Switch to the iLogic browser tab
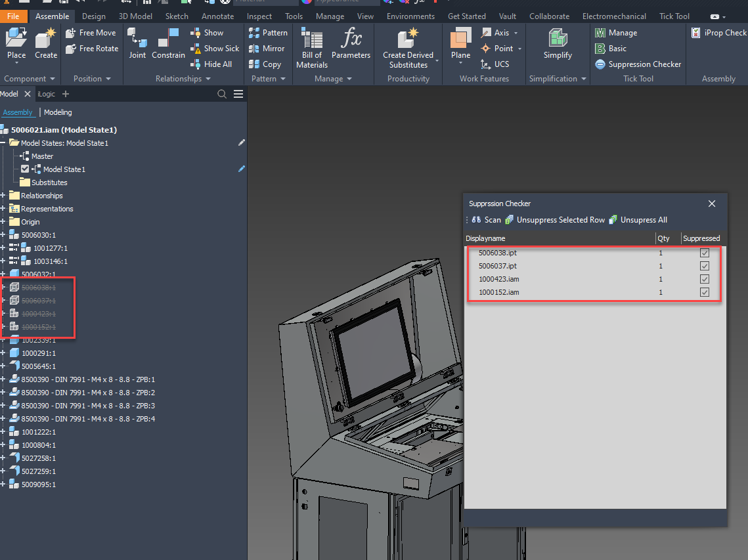The height and width of the screenshot is (560, 748). tap(46, 94)
